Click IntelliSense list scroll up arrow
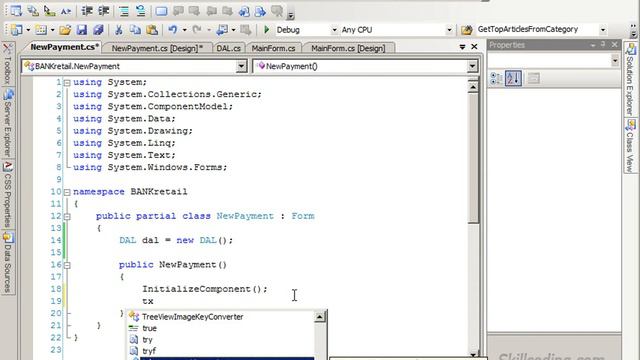Screen dimensions: 640x360 click(320, 316)
